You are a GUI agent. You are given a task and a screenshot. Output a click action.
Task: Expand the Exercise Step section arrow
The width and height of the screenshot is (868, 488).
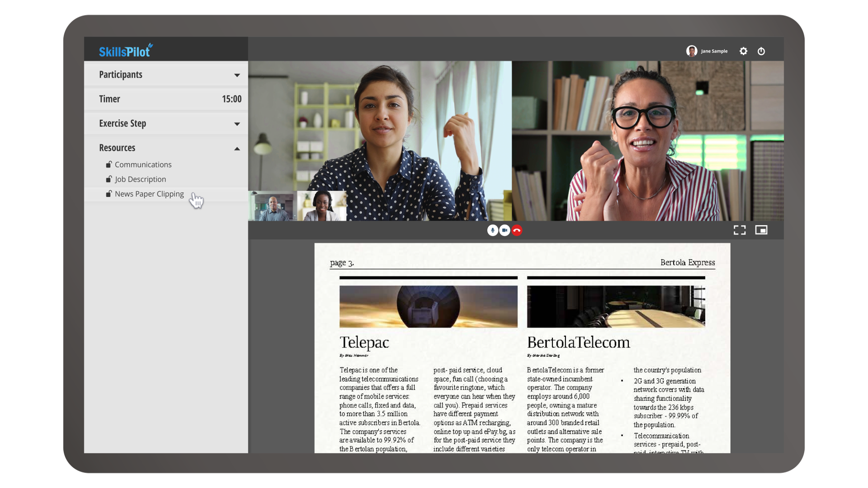click(237, 124)
